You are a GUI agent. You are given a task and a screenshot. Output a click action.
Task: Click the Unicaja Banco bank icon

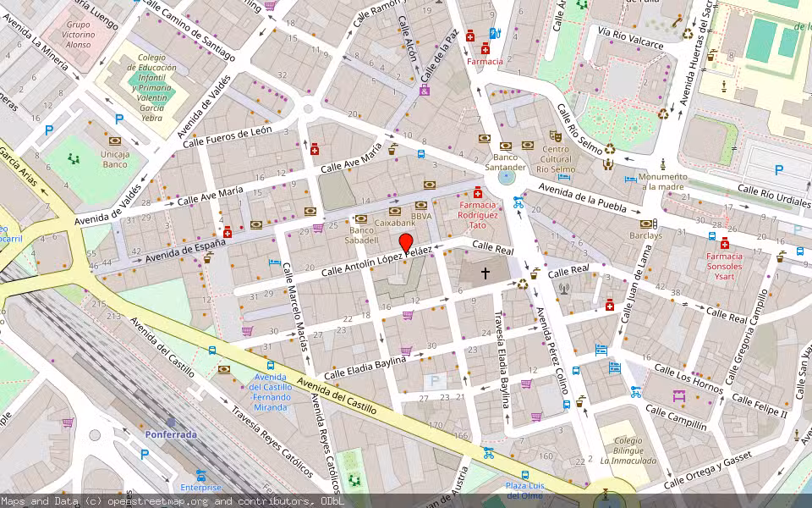click(115, 141)
